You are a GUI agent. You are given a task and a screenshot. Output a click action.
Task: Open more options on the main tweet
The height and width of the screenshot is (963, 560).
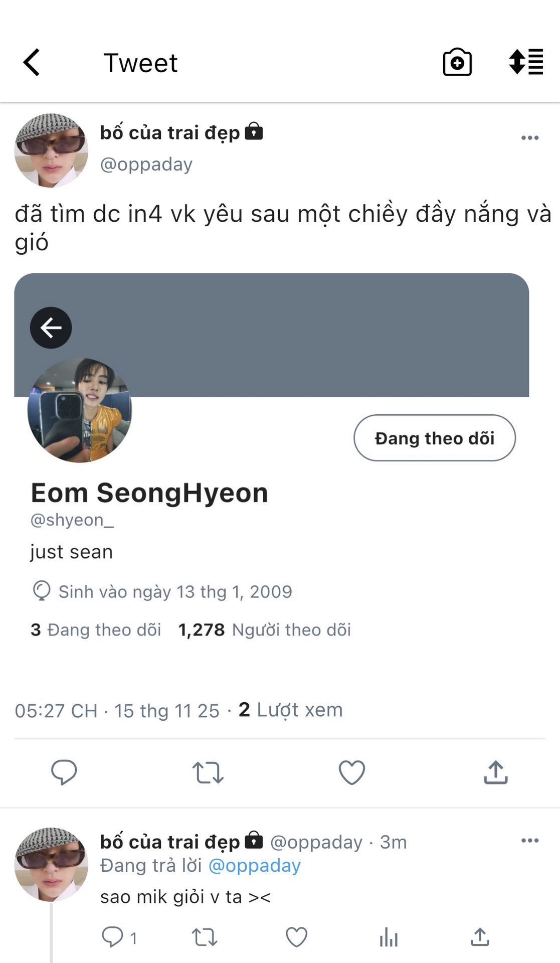pos(529,138)
